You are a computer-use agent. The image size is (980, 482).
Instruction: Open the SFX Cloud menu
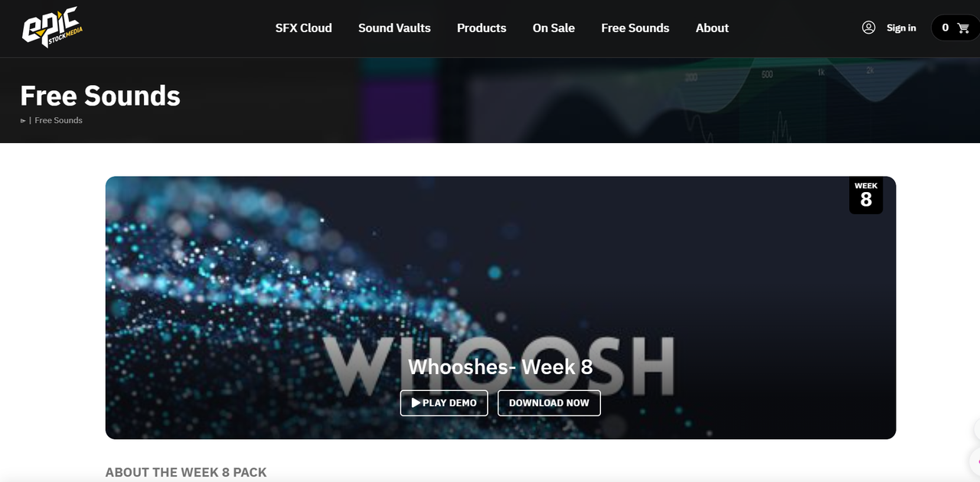tap(304, 28)
